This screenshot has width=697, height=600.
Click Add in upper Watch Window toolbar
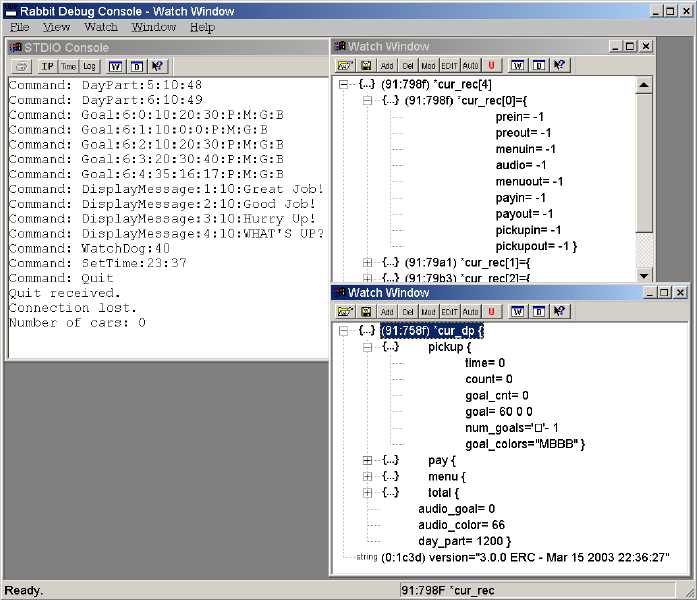pyautogui.click(x=387, y=66)
